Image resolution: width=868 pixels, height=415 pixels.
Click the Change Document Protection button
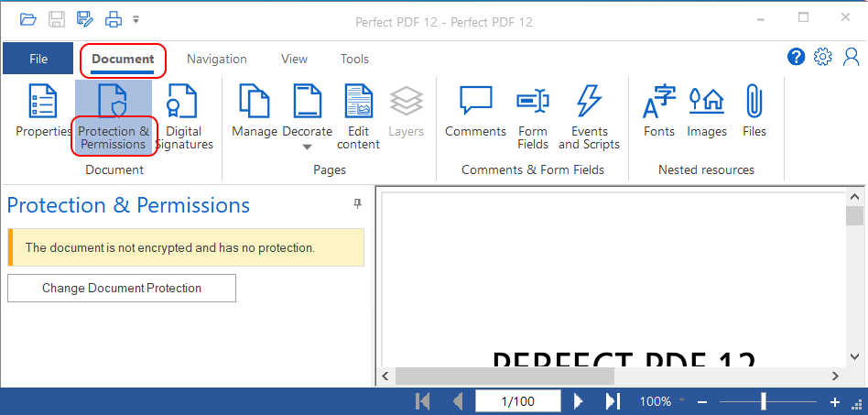tap(122, 288)
